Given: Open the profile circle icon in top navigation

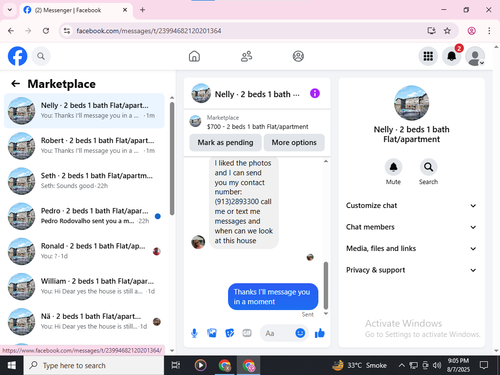Looking at the screenshot, I should pyautogui.click(x=298, y=56).
